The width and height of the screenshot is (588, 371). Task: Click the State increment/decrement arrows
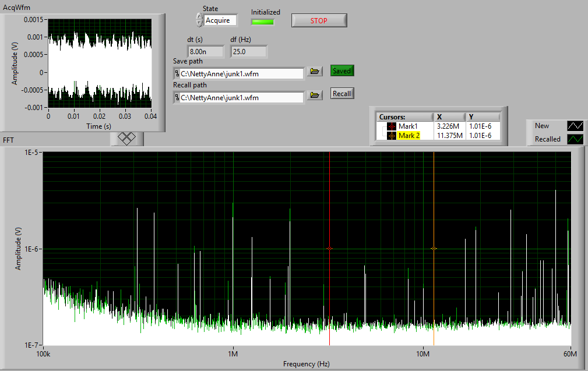click(200, 20)
